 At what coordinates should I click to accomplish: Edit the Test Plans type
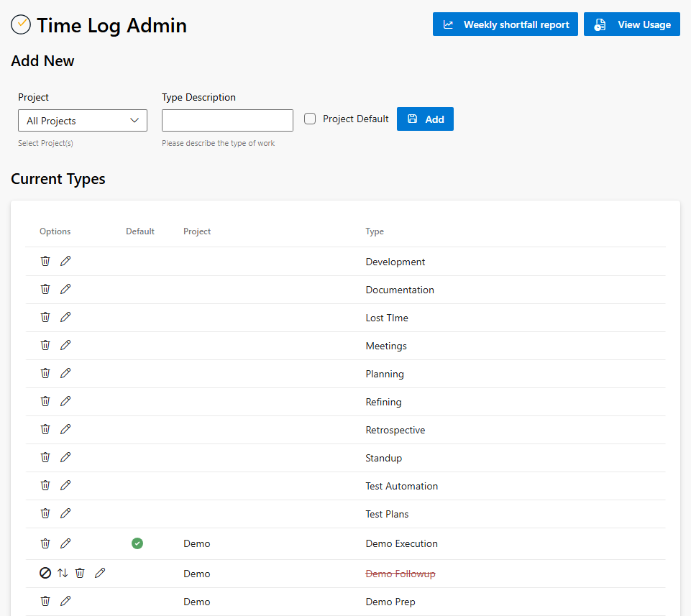pyautogui.click(x=65, y=513)
